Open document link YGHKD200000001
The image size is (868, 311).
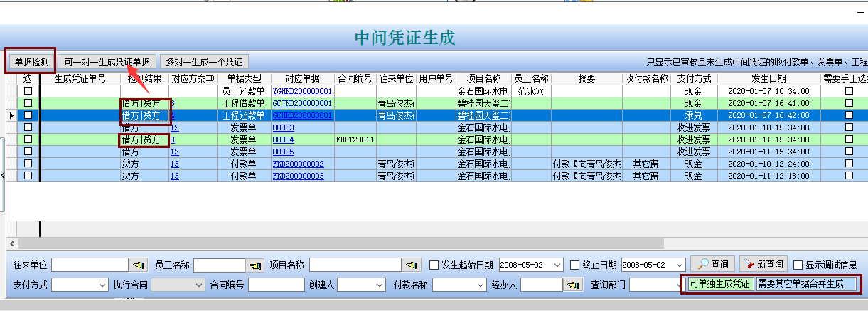click(x=302, y=92)
